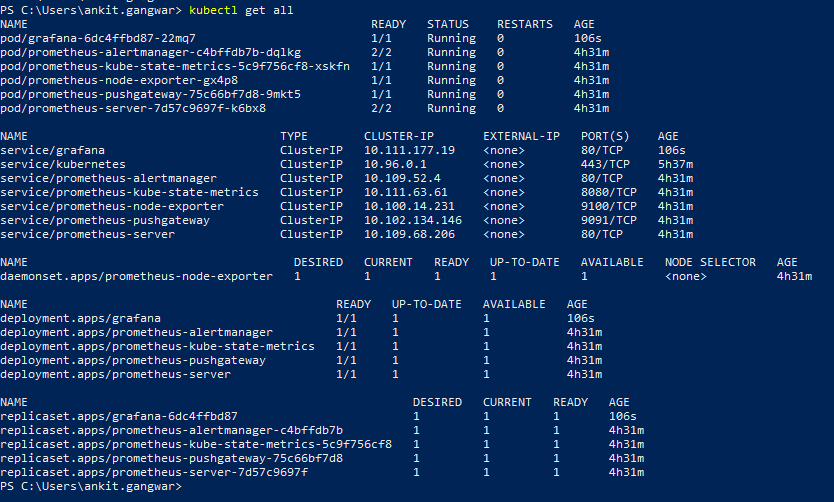This screenshot has width=834, height=502.
Task: Select cluster IP 10.111.63.61
Action: 406,192
